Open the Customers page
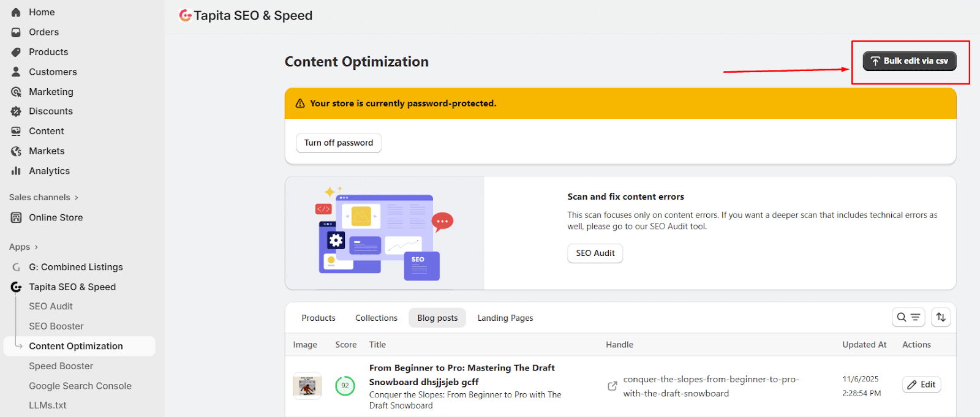Viewport: 980px width, 417px height. tap(53, 72)
